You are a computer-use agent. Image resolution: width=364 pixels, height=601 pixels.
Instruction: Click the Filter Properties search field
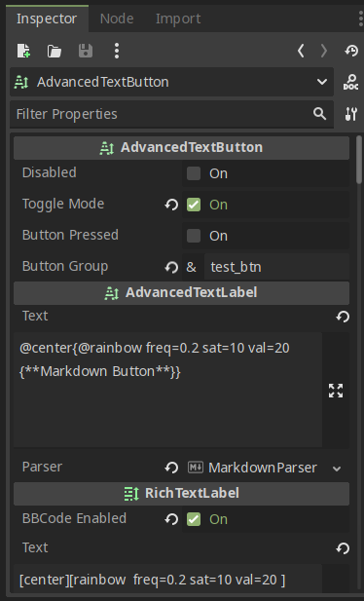pyautogui.click(x=171, y=114)
